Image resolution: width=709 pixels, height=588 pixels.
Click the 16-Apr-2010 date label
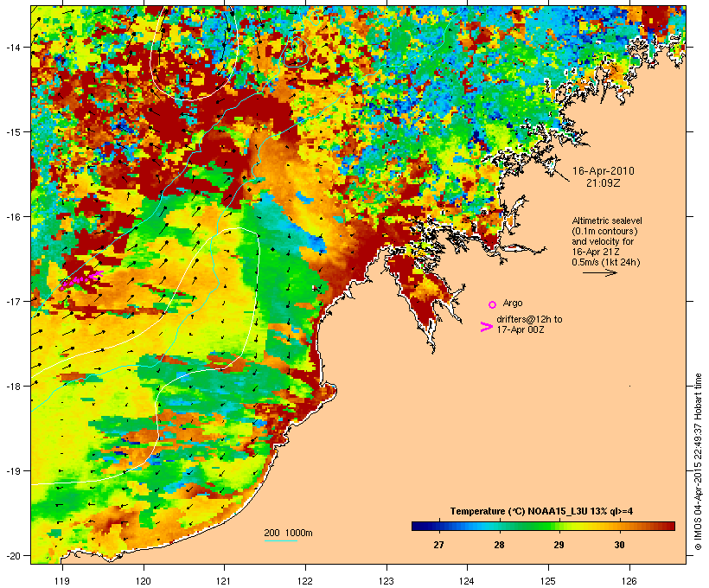coord(604,171)
